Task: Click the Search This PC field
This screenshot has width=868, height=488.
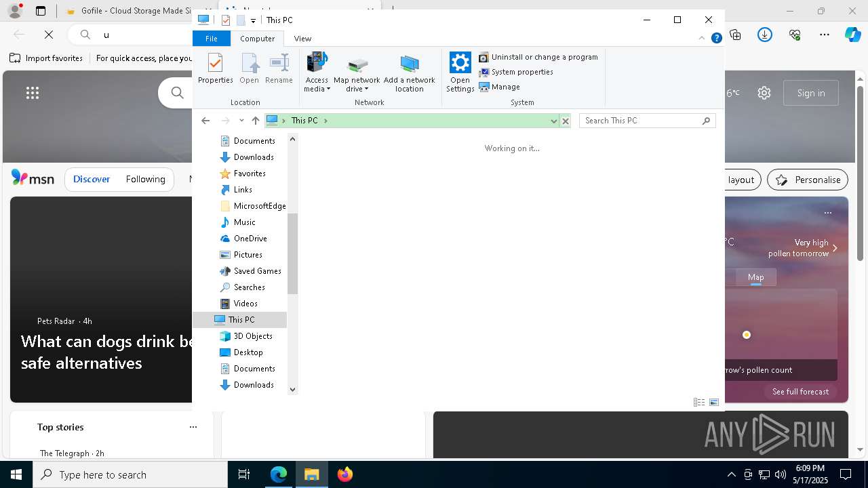Action: [x=647, y=121]
